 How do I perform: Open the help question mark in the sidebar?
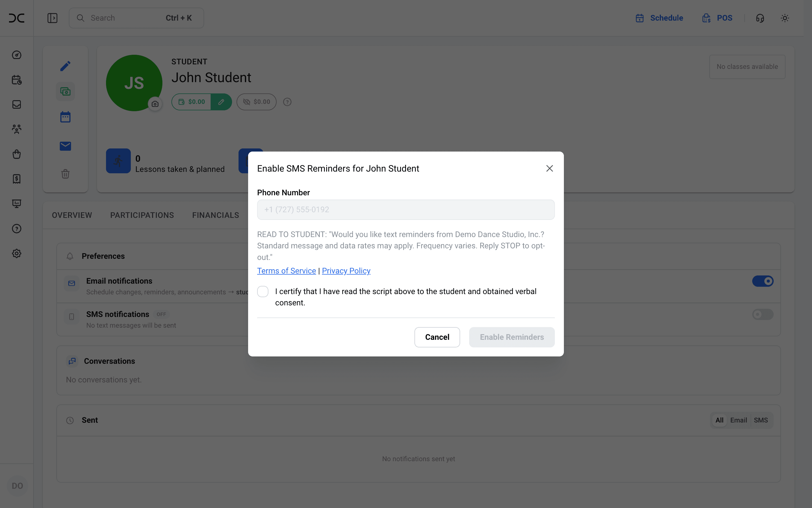tap(16, 229)
